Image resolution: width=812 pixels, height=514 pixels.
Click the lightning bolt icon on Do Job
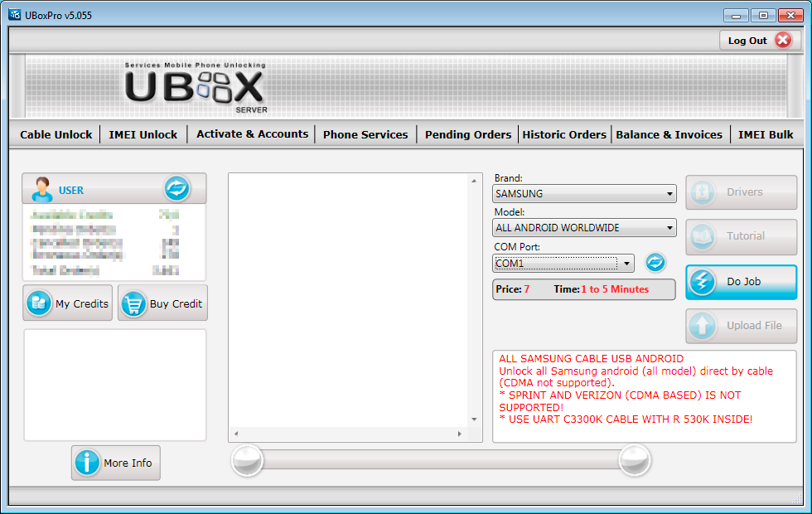(x=703, y=283)
